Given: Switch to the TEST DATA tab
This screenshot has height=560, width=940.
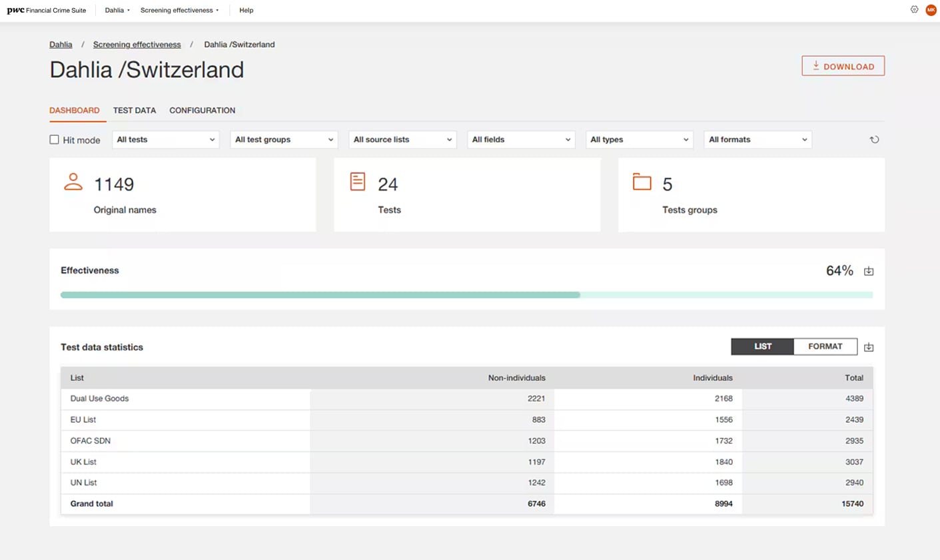Looking at the screenshot, I should (135, 111).
